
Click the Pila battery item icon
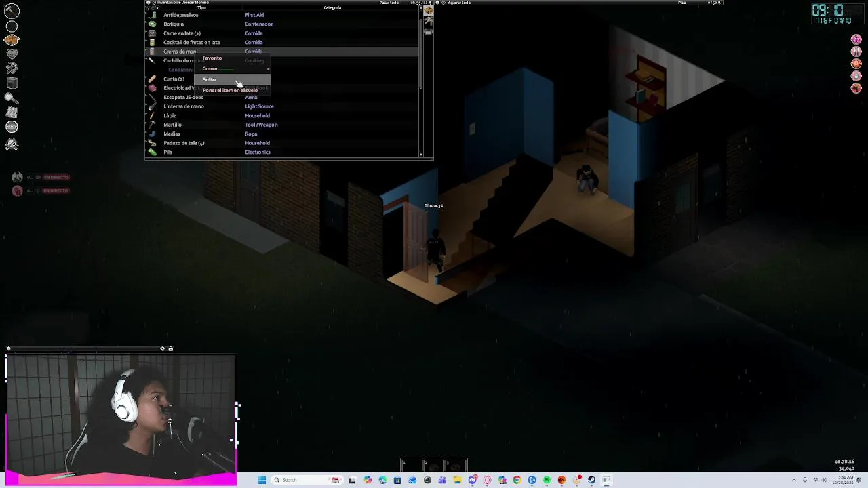pos(152,152)
